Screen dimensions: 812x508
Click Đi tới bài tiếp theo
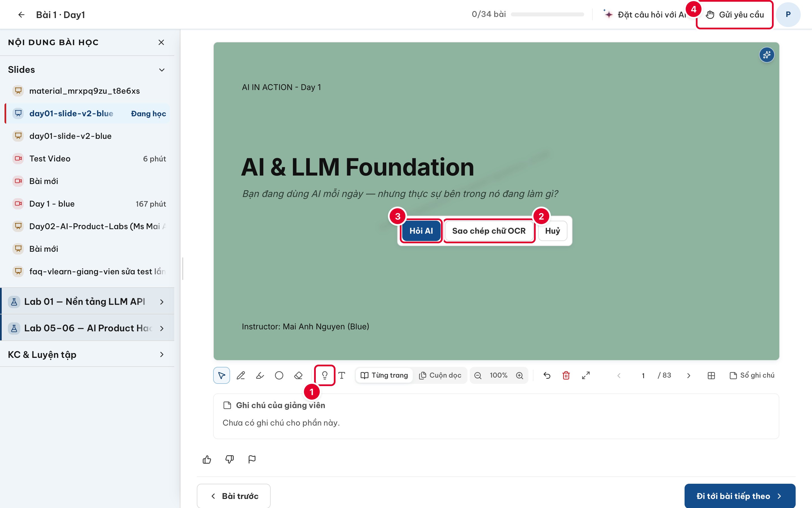(x=740, y=496)
